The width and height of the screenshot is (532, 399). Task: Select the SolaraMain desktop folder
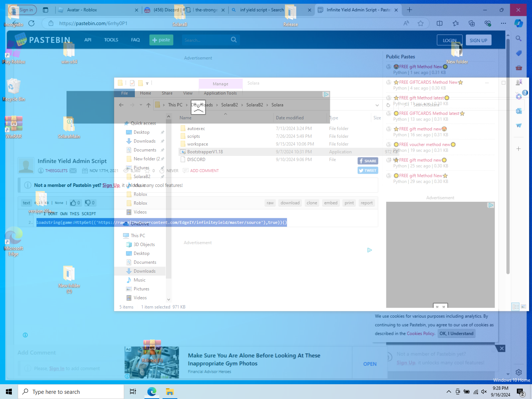click(69, 127)
